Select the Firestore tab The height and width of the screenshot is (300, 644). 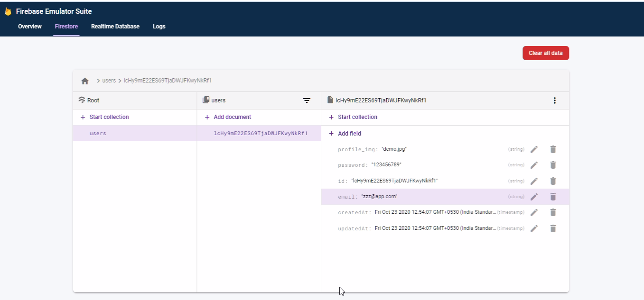coord(66,27)
